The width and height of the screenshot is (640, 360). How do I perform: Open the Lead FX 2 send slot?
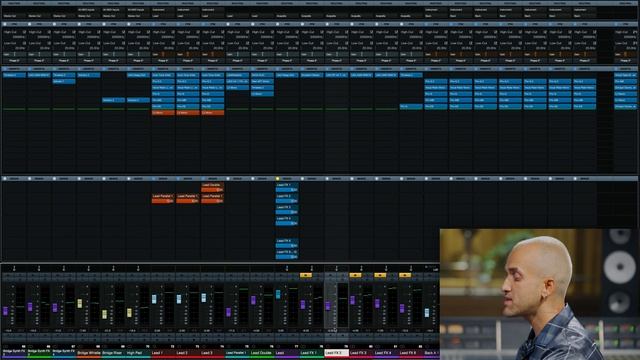[x=287, y=198]
